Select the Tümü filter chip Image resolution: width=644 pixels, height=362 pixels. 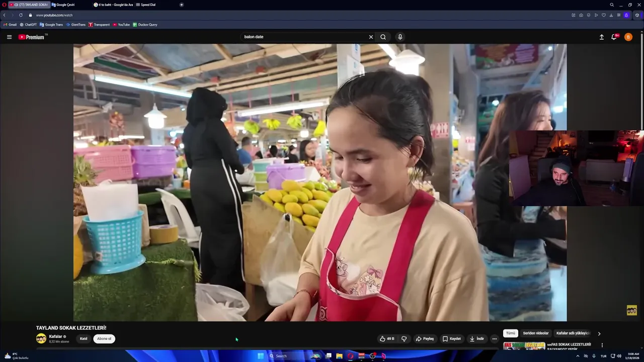pos(511,333)
